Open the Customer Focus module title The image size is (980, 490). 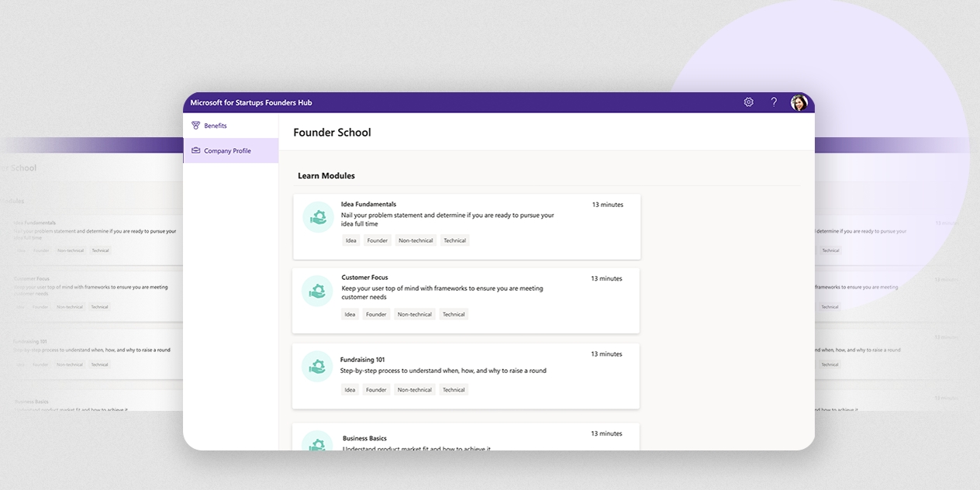click(364, 278)
